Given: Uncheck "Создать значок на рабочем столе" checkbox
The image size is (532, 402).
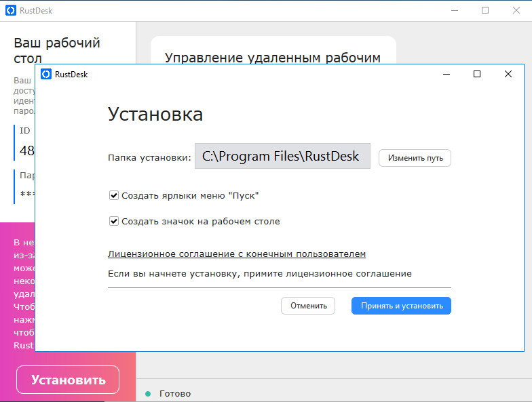Looking at the screenshot, I should [x=114, y=221].
